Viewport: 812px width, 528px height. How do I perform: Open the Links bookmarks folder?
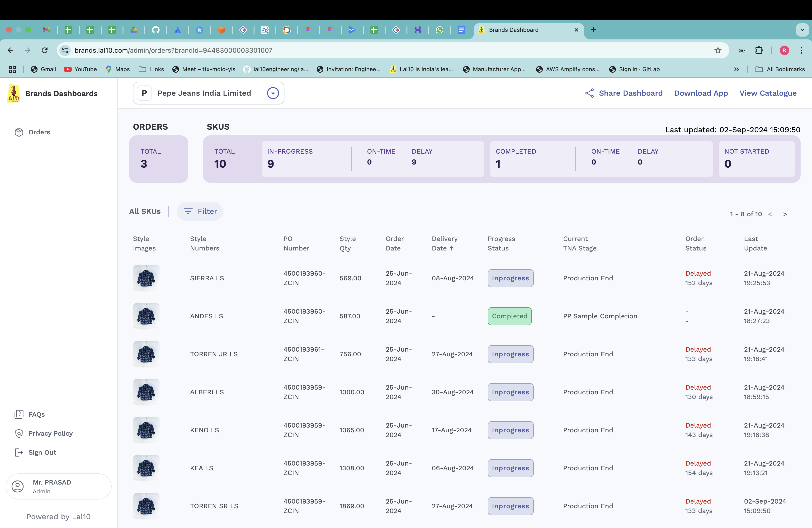(151, 69)
